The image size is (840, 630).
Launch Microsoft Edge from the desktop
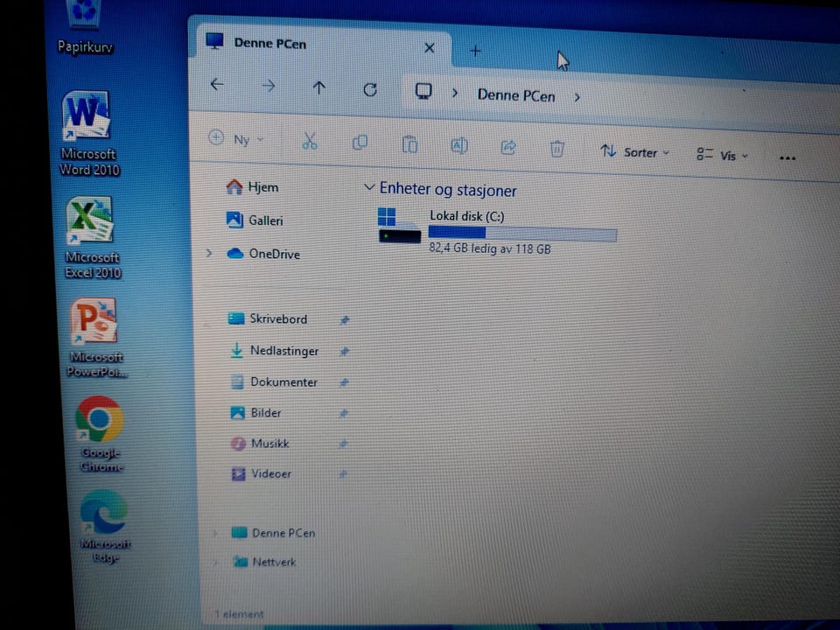point(104,526)
